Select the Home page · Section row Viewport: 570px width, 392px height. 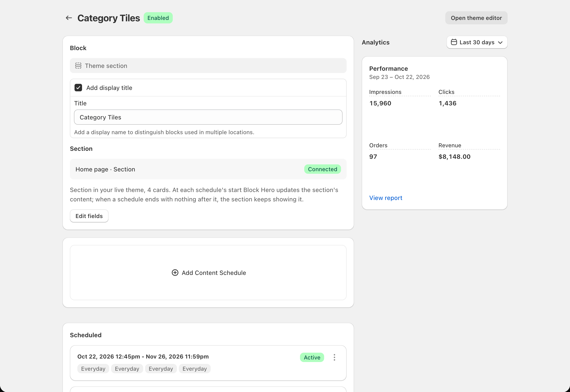tap(208, 169)
